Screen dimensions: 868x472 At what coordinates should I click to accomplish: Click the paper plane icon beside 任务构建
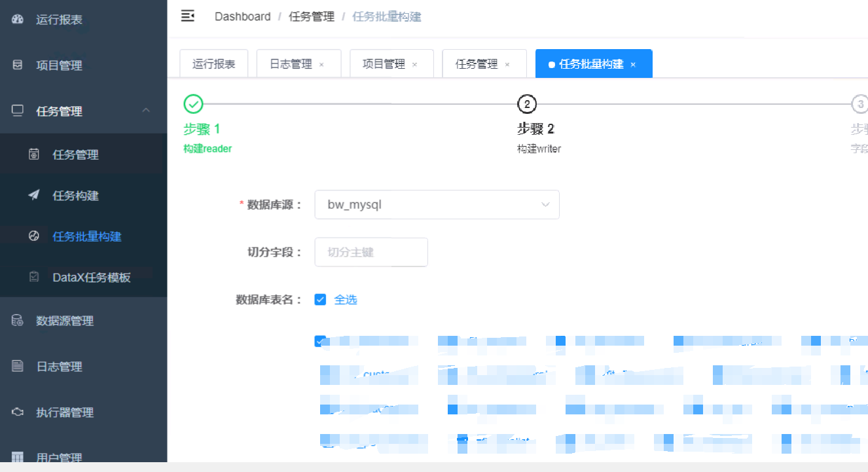coord(34,195)
